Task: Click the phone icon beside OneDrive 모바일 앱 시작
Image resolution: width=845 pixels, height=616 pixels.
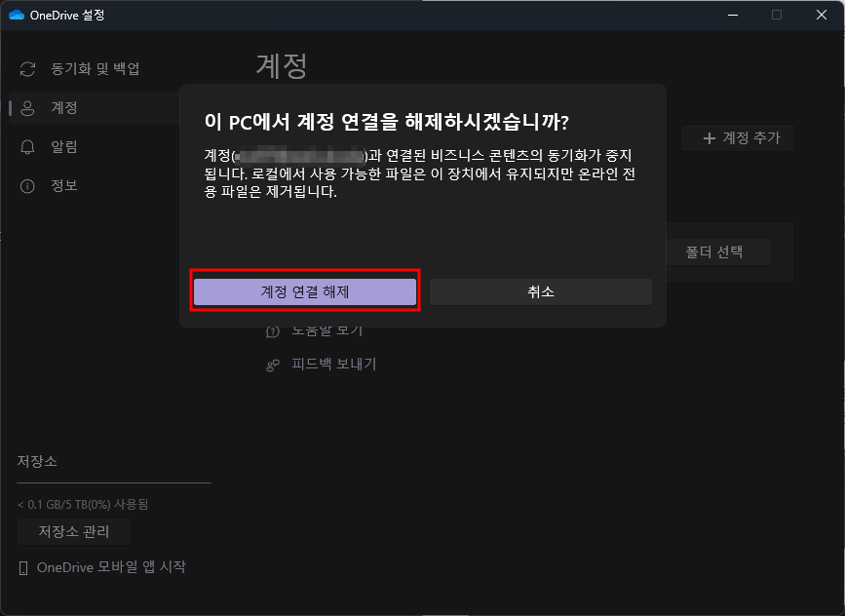Action: (21, 566)
